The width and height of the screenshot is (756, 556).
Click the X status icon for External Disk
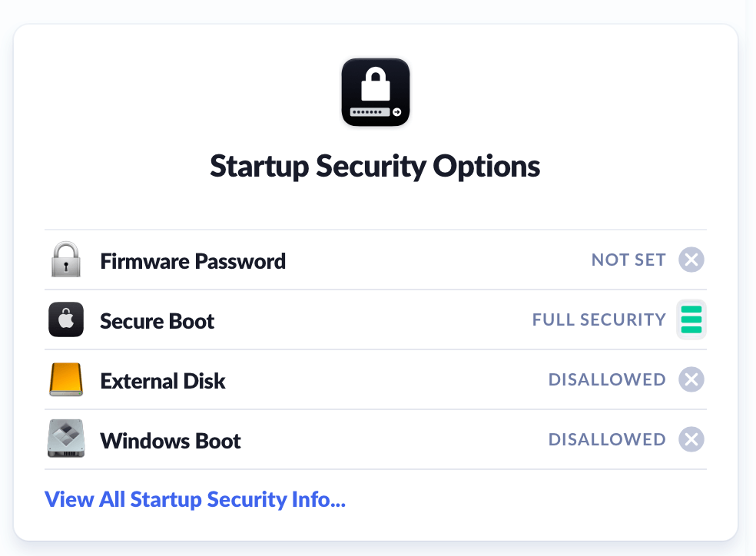pyautogui.click(x=691, y=379)
